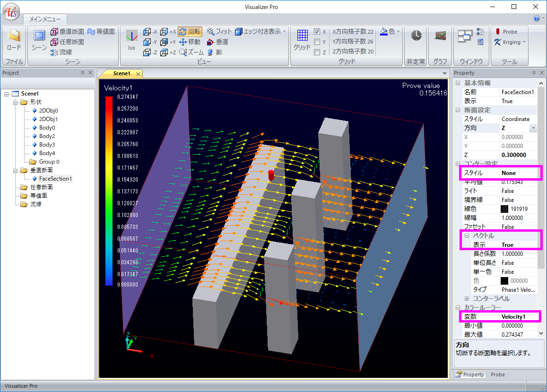Switch to Iso view
The width and height of the screenshot is (547, 392).
click(x=131, y=38)
